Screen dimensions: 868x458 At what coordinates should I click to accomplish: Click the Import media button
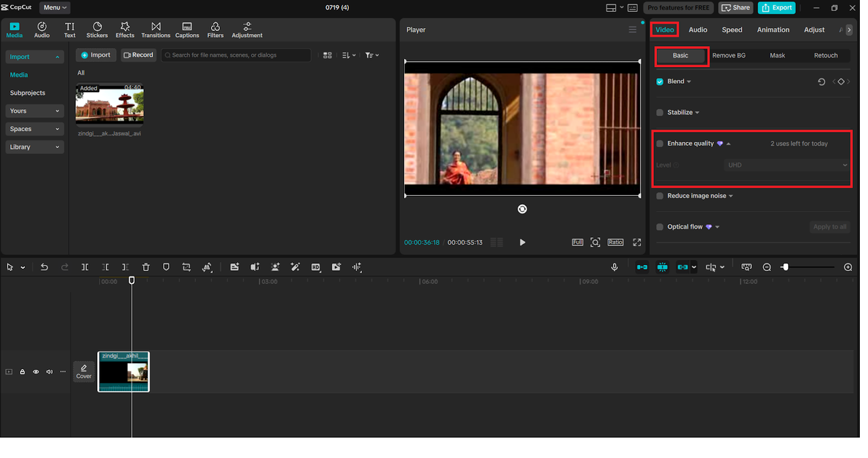[x=96, y=55]
